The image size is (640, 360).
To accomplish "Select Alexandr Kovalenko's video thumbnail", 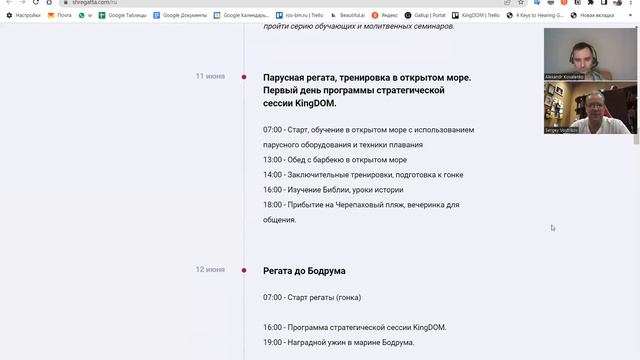I will point(590,54).
